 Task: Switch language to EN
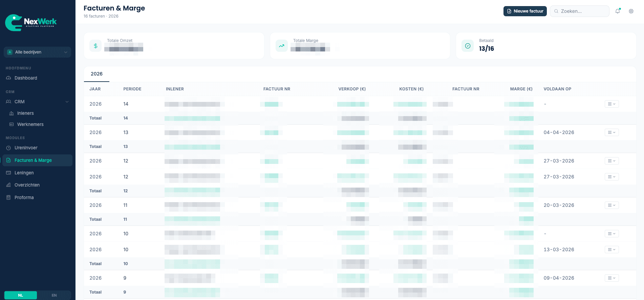coord(54,295)
